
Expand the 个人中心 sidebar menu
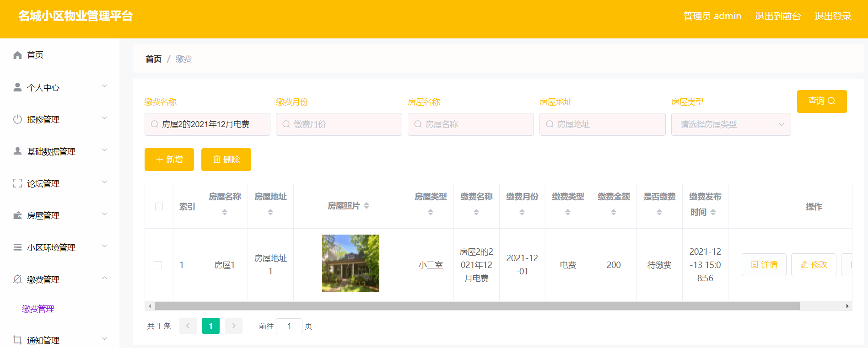click(x=104, y=86)
